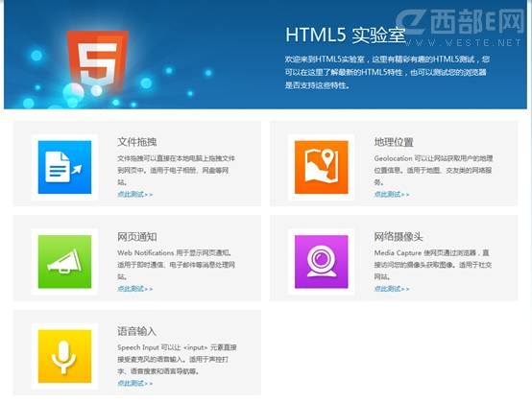Click test link under 网络摄像头
This screenshot has width=532, height=403.
(x=392, y=289)
